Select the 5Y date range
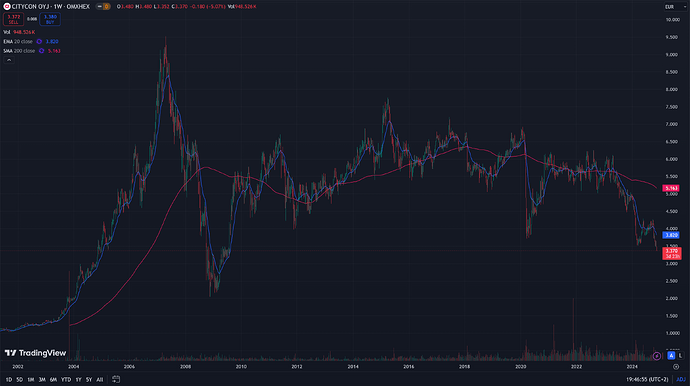The width and height of the screenshot is (690, 386). [x=89, y=379]
